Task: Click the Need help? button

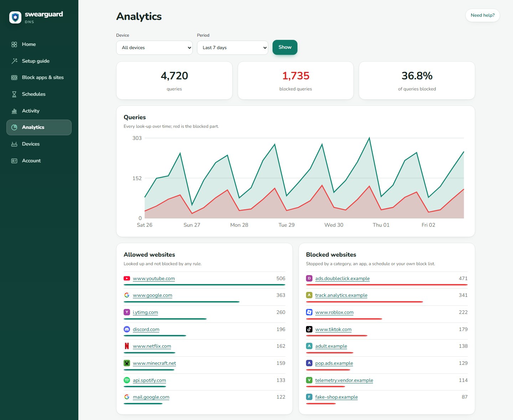Action: [x=483, y=15]
